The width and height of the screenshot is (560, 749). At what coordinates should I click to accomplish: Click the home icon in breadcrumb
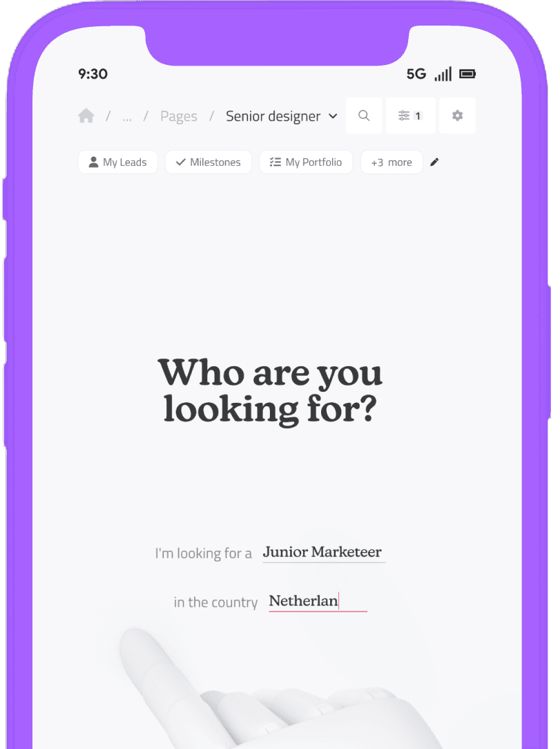pos(86,116)
